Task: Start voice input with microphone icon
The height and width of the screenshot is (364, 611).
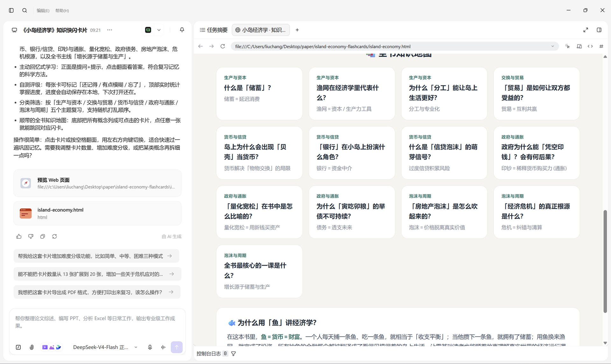Action: 150,347
